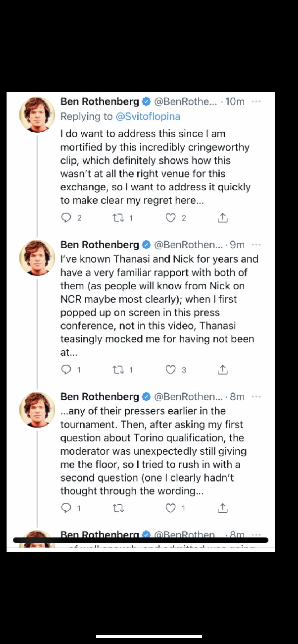
Task: Like the tweet about Torino qualification
Action: pyautogui.click(x=170, y=508)
